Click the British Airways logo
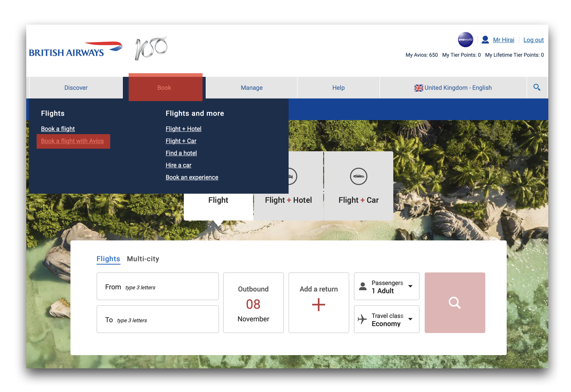Screen dimensions: 571x392 76,49
